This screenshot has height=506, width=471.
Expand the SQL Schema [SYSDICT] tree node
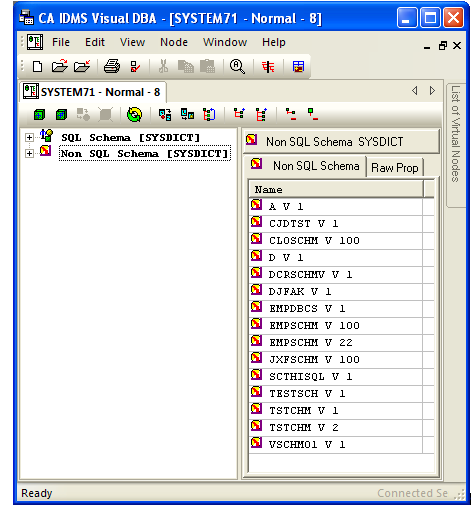29,137
